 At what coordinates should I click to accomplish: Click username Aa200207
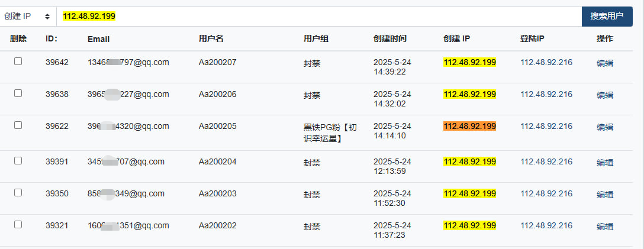click(218, 62)
